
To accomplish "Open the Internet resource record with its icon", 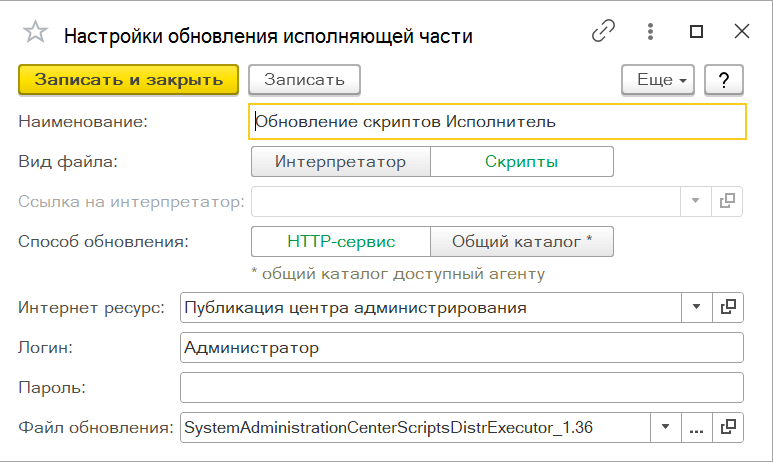I will [729, 307].
